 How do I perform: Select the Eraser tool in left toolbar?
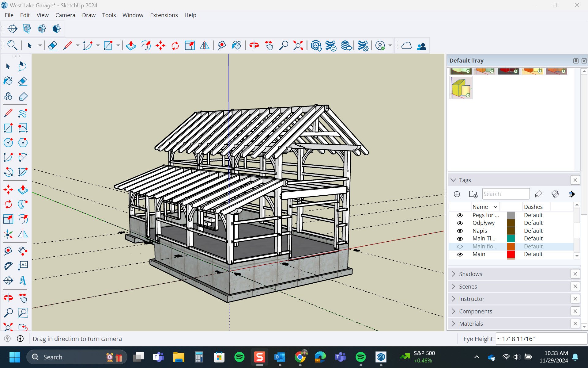23,81
